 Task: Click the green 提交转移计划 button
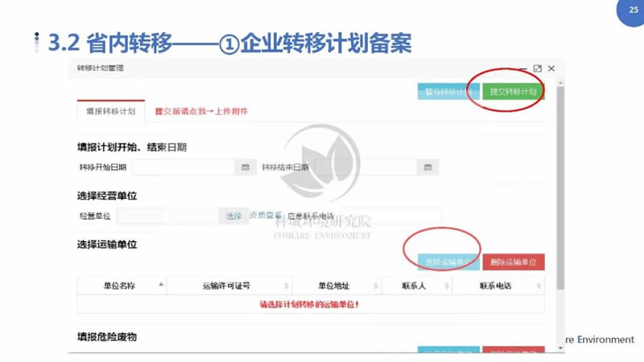513,92
